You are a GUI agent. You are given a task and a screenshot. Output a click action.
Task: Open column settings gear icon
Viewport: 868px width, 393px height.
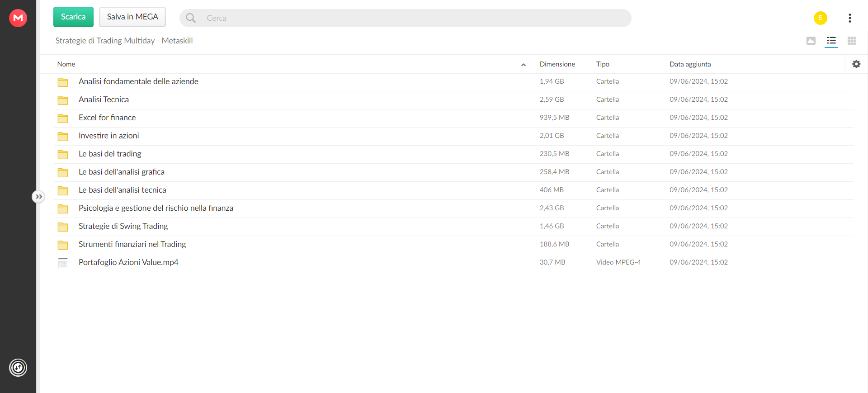[x=856, y=64]
